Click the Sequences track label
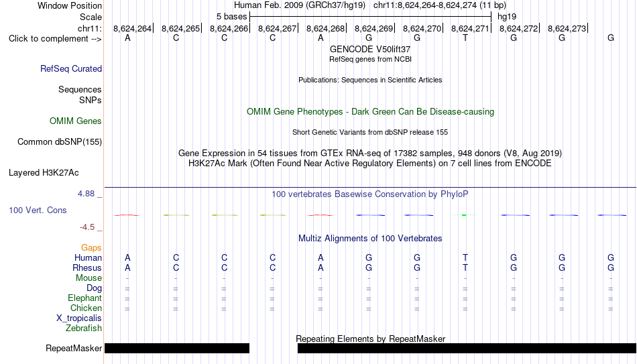 click(x=80, y=89)
